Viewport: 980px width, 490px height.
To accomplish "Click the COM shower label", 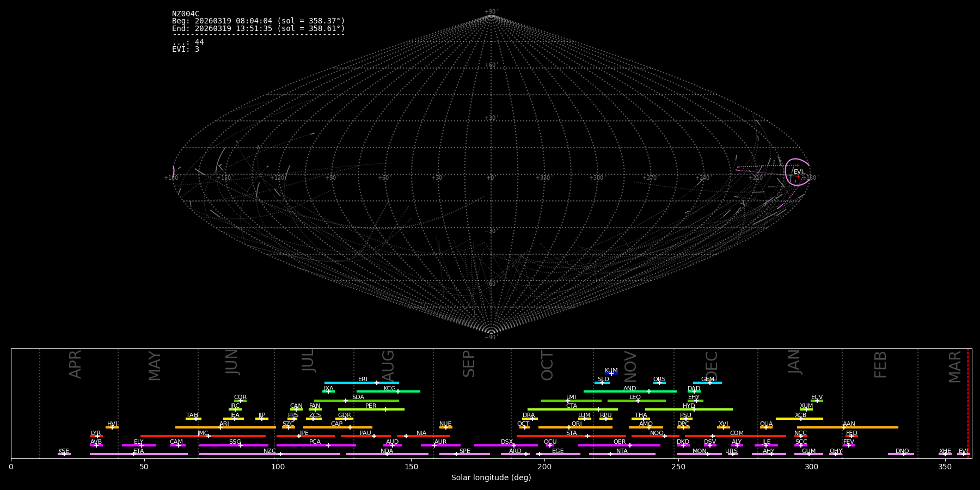I will (x=737, y=433).
